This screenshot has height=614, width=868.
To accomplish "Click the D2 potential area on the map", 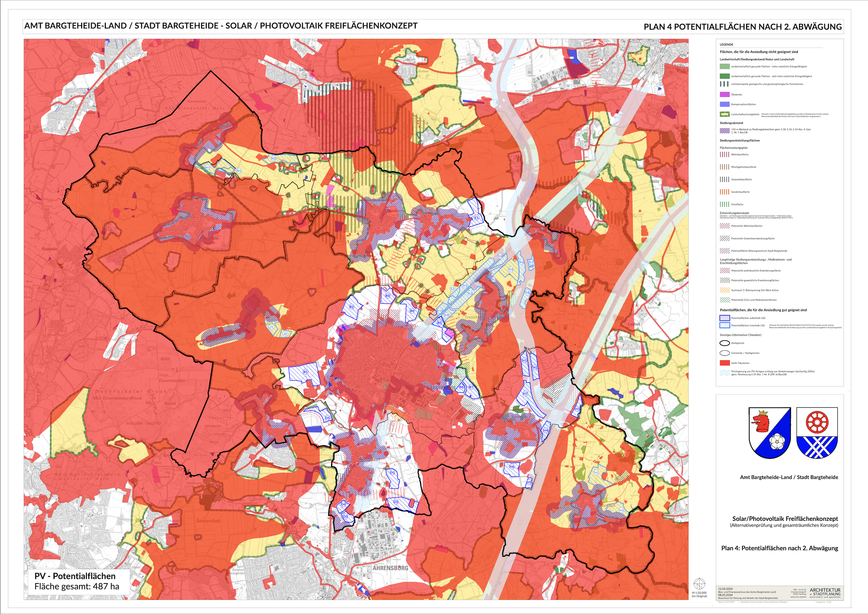I will [x=396, y=502].
